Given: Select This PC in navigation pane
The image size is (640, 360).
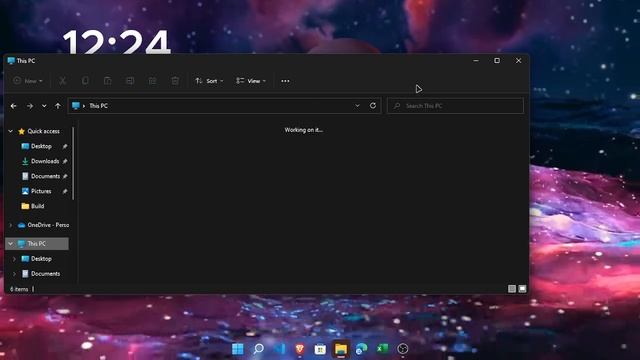Looking at the screenshot, I should [36, 244].
